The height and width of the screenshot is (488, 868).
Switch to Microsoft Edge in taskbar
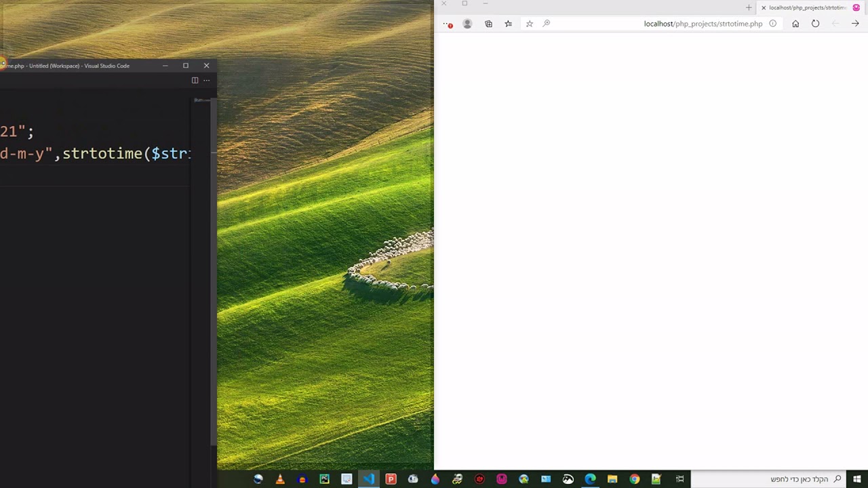pos(590,479)
